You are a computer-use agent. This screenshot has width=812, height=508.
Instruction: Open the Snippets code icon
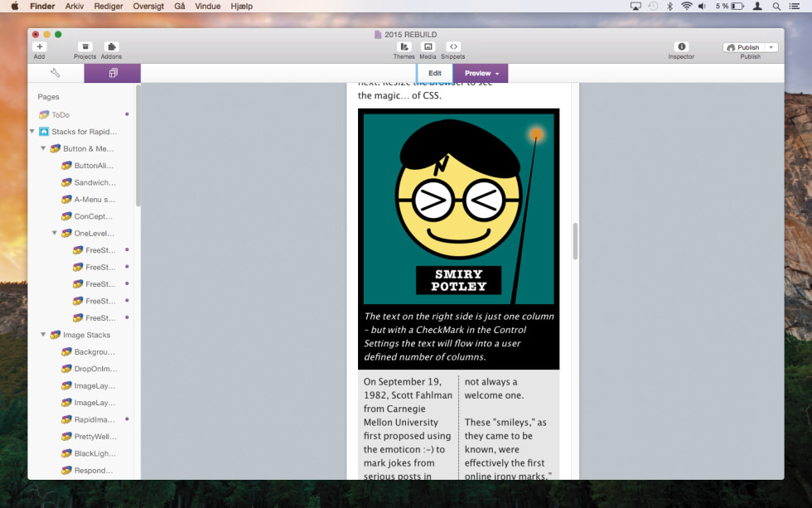[x=453, y=46]
